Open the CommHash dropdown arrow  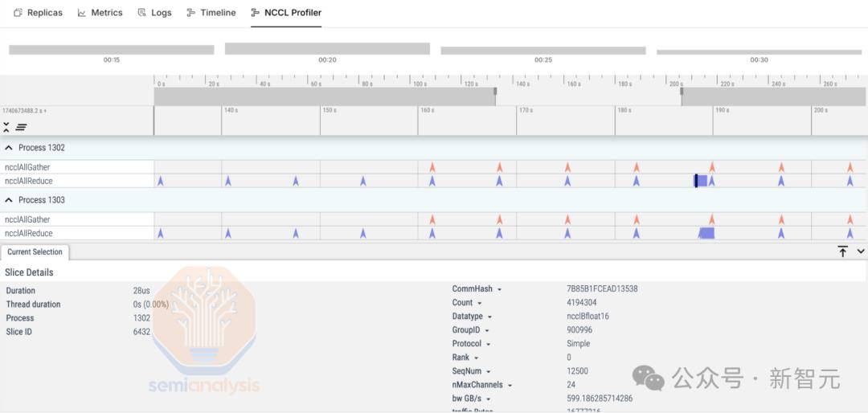click(x=499, y=289)
